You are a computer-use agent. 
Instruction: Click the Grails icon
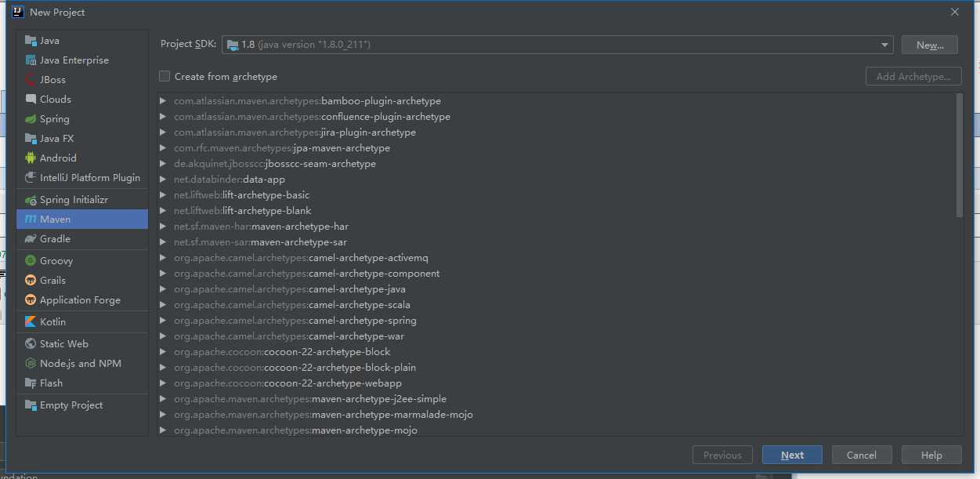point(31,281)
